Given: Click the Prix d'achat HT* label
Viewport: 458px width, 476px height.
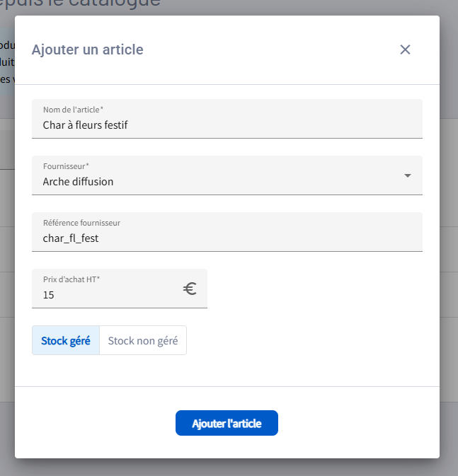Looking at the screenshot, I should (71, 279).
